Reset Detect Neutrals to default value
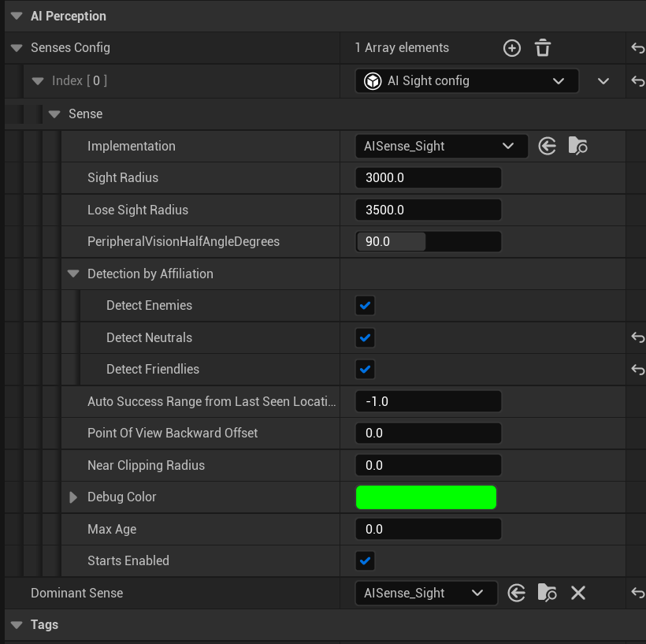The width and height of the screenshot is (646, 644). click(637, 337)
